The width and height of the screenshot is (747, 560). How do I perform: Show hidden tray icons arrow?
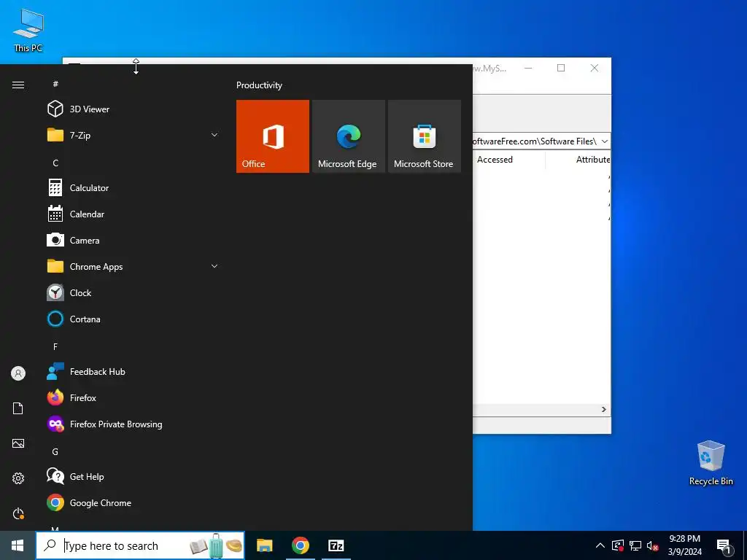pos(600,545)
